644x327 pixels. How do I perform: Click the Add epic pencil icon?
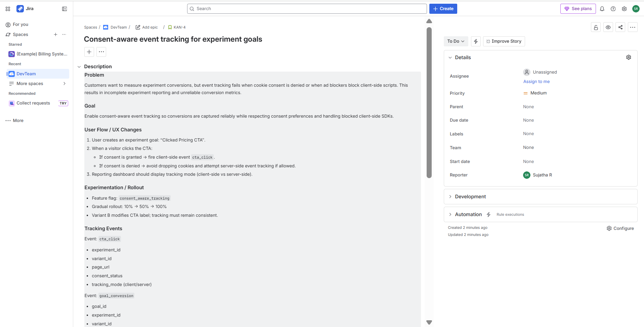click(x=138, y=27)
